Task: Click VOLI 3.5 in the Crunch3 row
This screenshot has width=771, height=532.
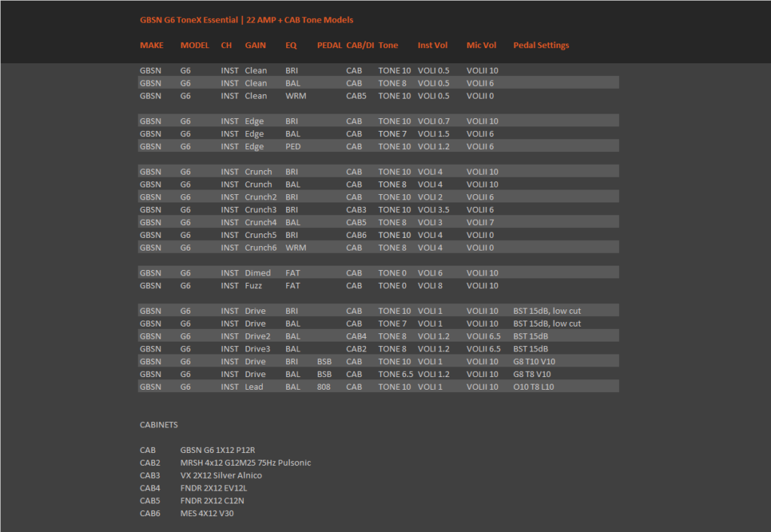Action: [x=433, y=210]
